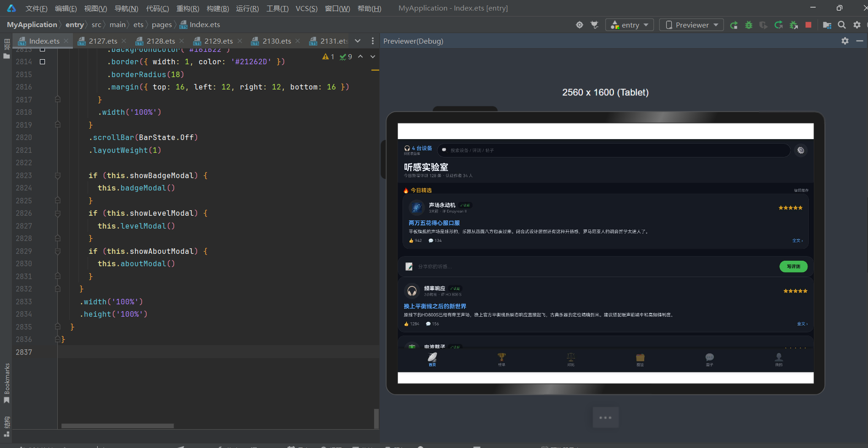The width and height of the screenshot is (868, 448).
Task: Open VCS(S) menu
Action: pyautogui.click(x=306, y=8)
